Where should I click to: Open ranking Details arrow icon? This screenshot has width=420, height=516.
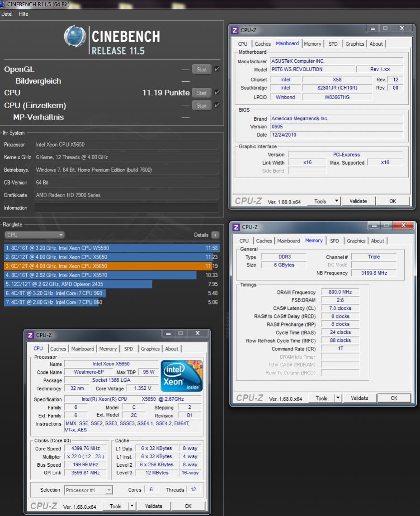coord(216,235)
